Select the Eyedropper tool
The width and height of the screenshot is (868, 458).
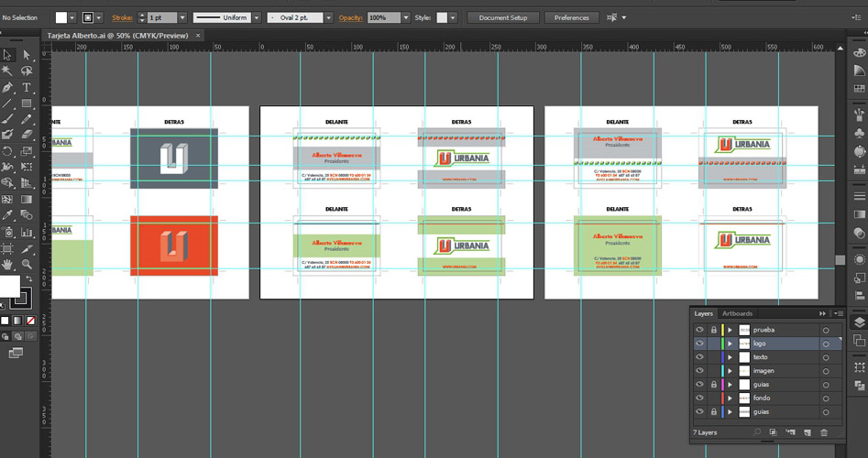click(x=7, y=215)
